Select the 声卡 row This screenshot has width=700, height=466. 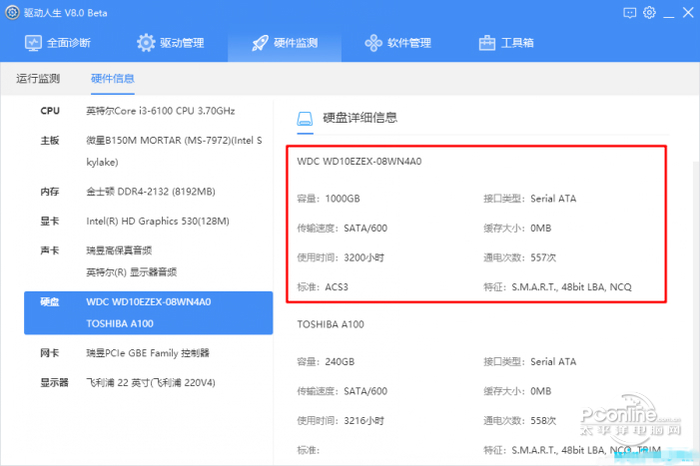[148, 261]
